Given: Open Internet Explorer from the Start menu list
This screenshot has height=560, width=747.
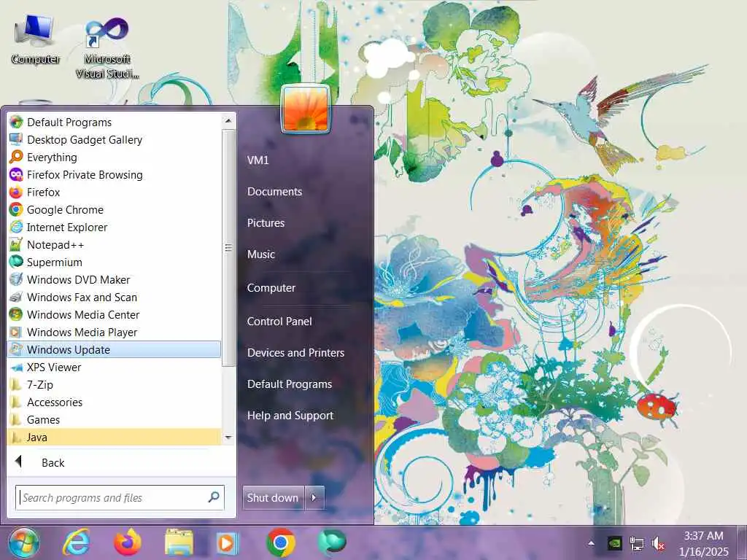Looking at the screenshot, I should point(114,227).
